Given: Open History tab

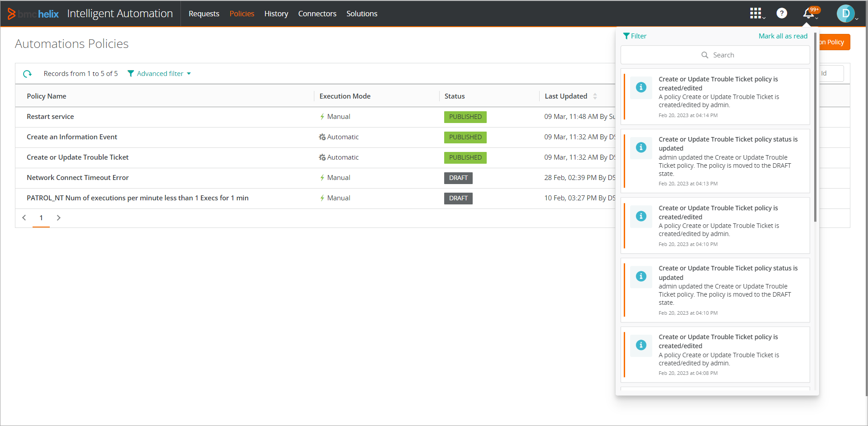Looking at the screenshot, I should pyautogui.click(x=276, y=14).
